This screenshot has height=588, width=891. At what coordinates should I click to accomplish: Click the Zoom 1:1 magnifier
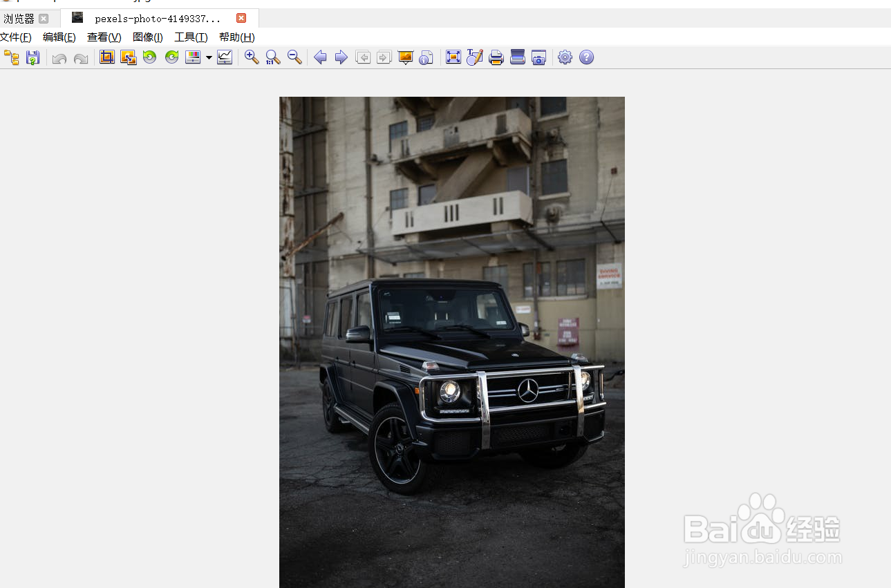tap(273, 57)
